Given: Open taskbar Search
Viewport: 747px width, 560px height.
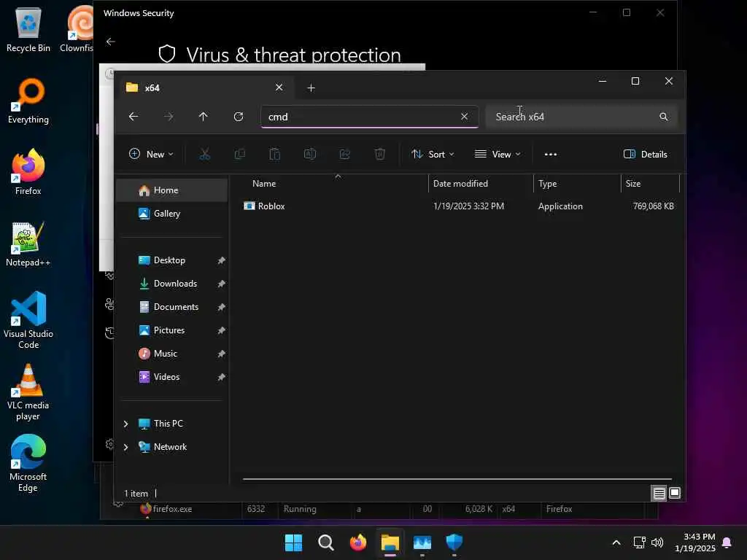Looking at the screenshot, I should [x=326, y=542].
